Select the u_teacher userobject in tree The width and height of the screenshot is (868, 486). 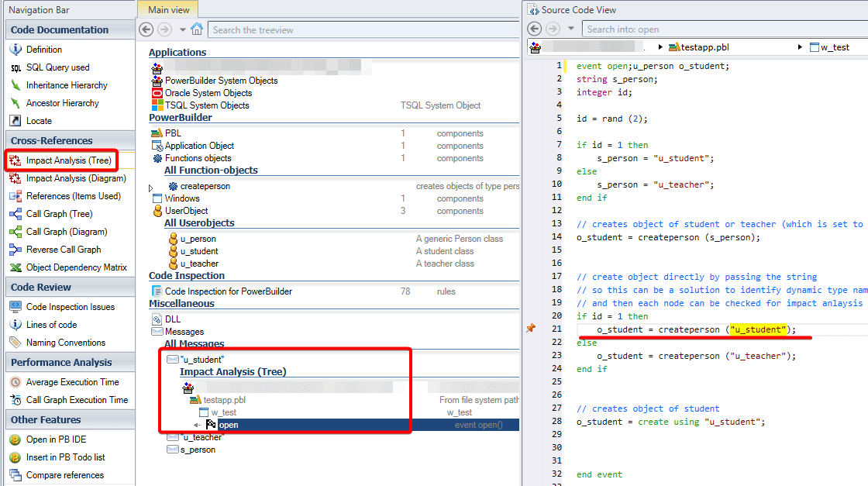click(199, 264)
